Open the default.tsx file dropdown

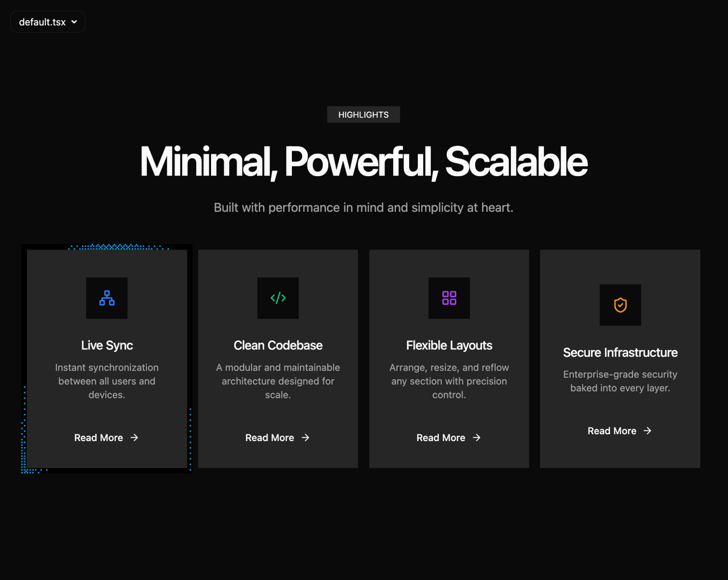tap(48, 22)
